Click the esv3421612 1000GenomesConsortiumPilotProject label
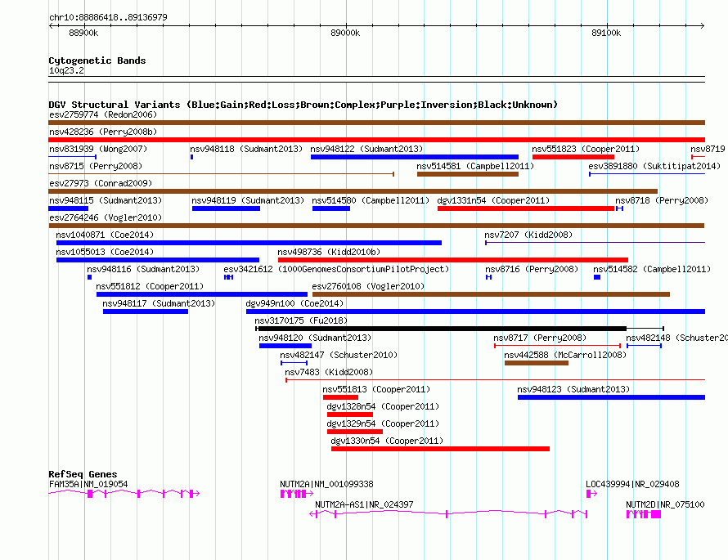This screenshot has width=728, height=560. click(x=337, y=269)
